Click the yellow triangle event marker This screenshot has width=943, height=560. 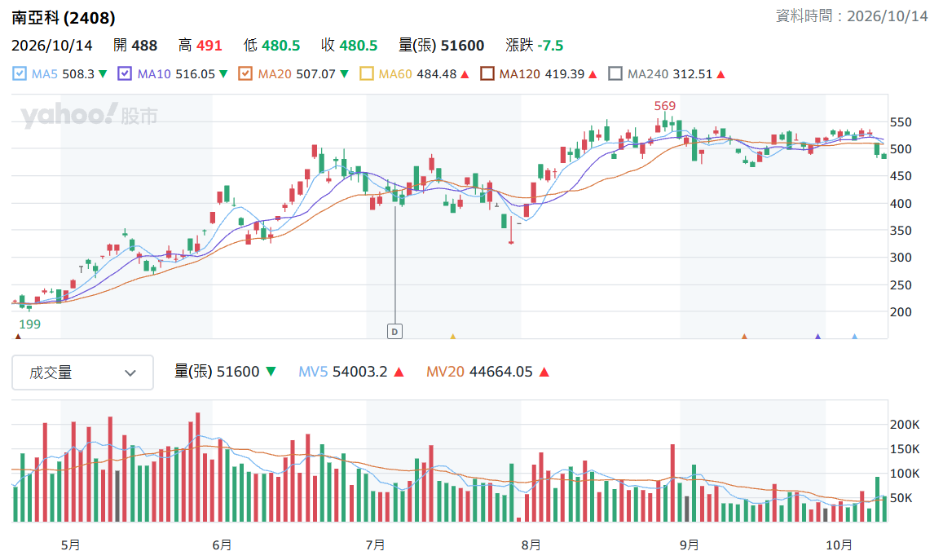click(x=453, y=336)
